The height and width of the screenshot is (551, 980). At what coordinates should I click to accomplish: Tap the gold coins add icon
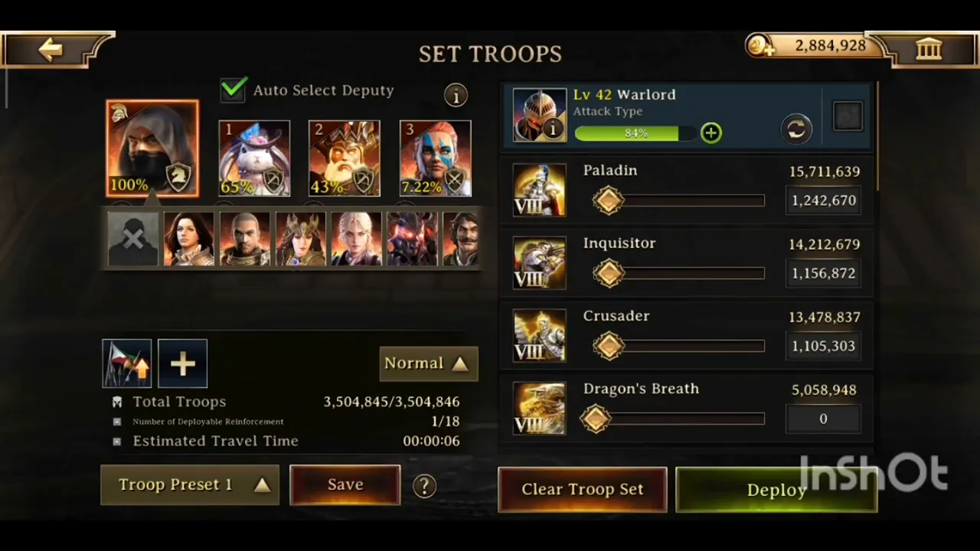(x=760, y=46)
